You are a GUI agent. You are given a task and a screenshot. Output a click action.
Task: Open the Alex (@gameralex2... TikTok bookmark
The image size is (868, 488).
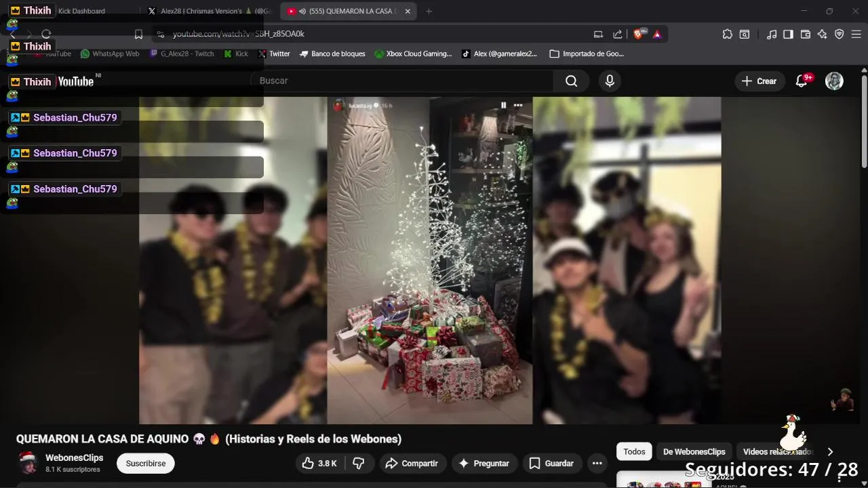(499, 54)
